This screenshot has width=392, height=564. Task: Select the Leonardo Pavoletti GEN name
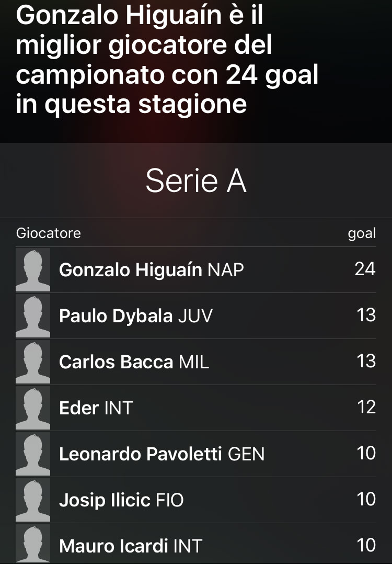pyautogui.click(x=162, y=454)
